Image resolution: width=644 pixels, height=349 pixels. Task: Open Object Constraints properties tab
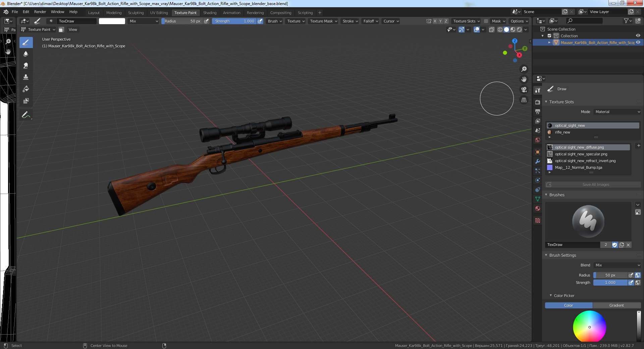tap(538, 190)
